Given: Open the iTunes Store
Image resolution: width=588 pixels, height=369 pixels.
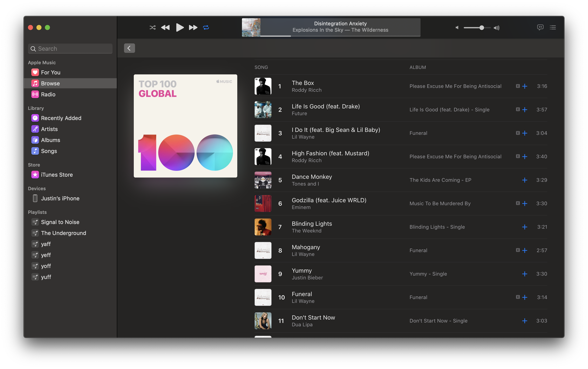Looking at the screenshot, I should [x=57, y=175].
